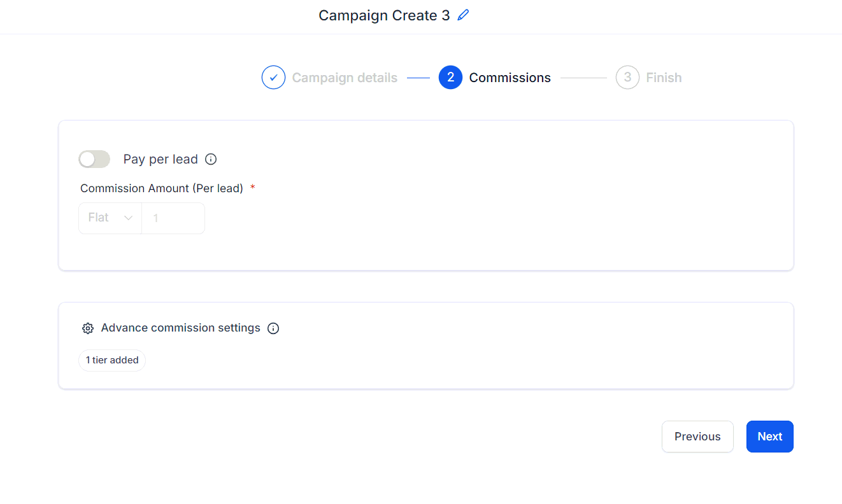Image resolution: width=842 pixels, height=504 pixels.
Task: Enable the Pay per lead toggle
Action: [94, 159]
